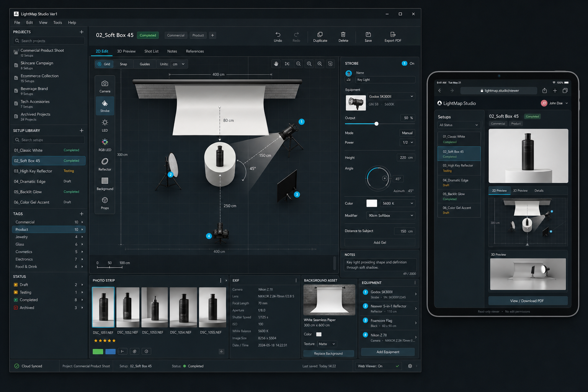The width and height of the screenshot is (588, 392).
Task: Open Photo Strip options menu
Action: point(220,280)
